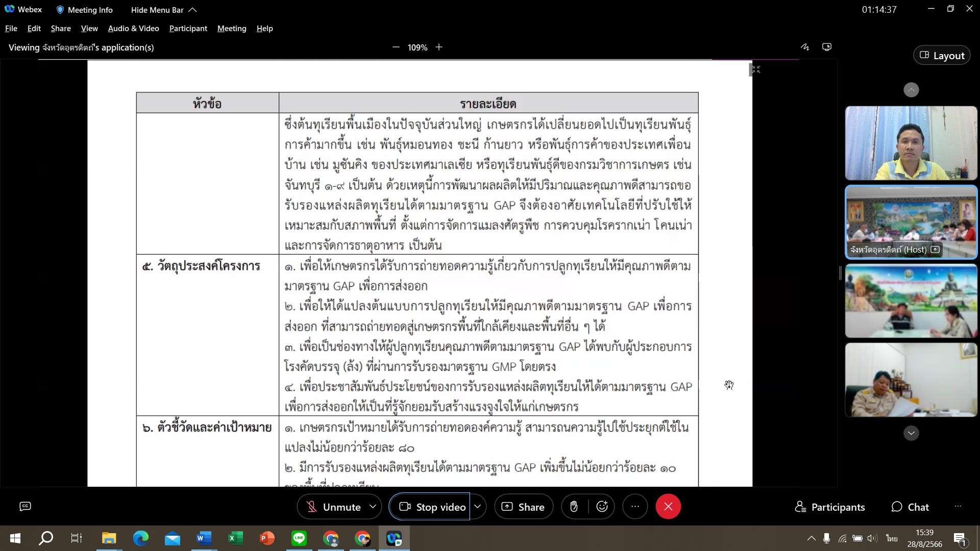Show hidden system tray icons
Image resolution: width=980 pixels, height=551 pixels.
811,538
